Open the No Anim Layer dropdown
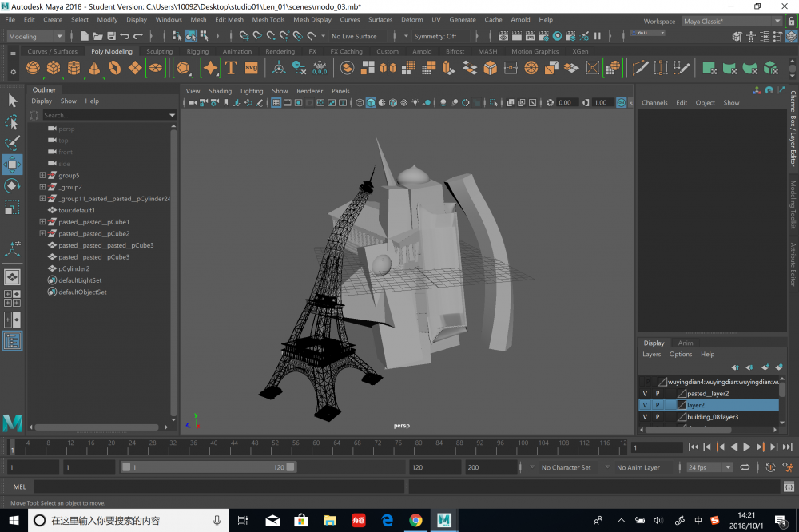The height and width of the screenshot is (532, 799). [x=638, y=467]
